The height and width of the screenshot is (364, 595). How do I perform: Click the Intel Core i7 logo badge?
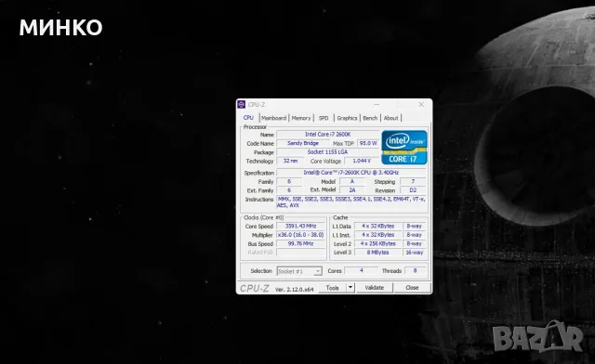pos(404,148)
